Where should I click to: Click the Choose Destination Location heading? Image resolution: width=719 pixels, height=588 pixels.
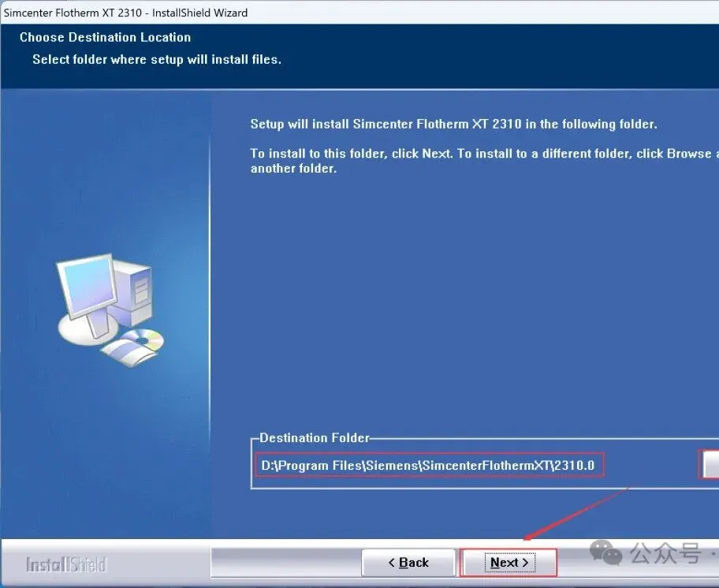coord(105,37)
